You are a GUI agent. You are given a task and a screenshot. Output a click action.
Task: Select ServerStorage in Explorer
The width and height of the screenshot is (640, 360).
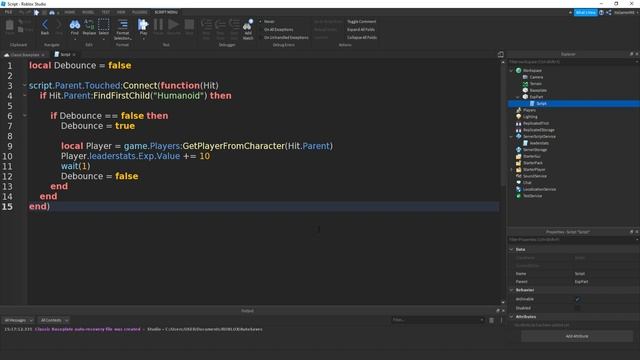click(535, 150)
